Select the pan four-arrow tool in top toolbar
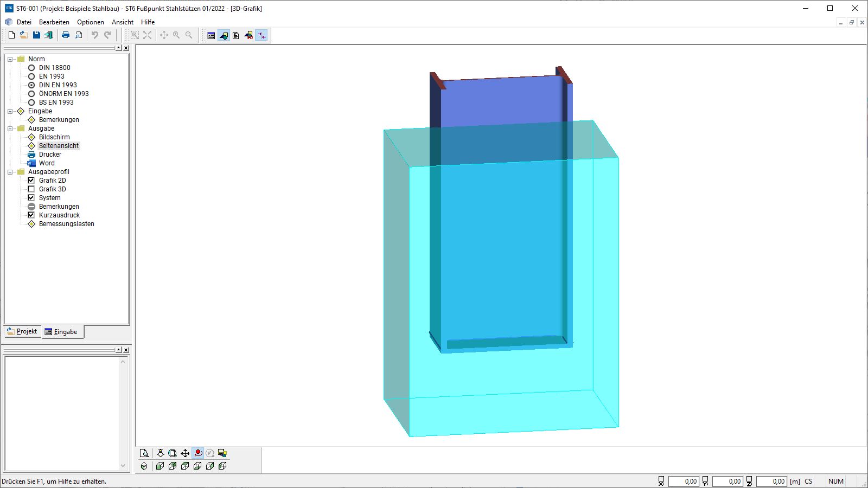The height and width of the screenshot is (488, 868). [164, 35]
